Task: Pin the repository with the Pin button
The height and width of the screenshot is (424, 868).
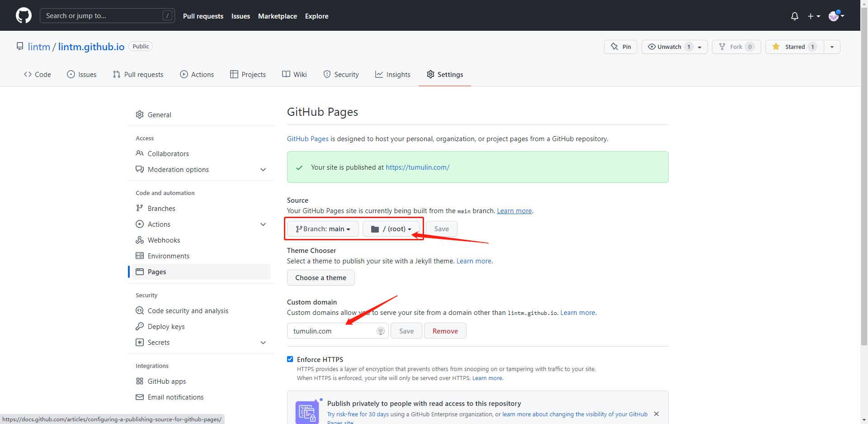Action: coord(621,47)
